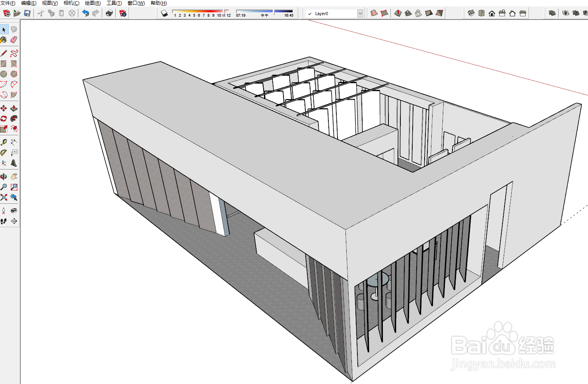Select the Axes tool
This screenshot has height=384, width=588.
4,163
